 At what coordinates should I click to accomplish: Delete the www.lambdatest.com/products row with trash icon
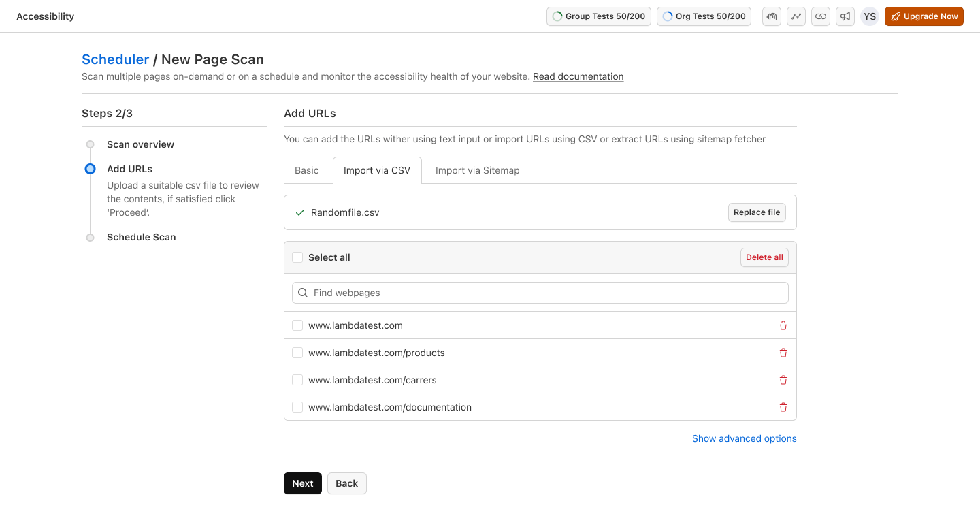pos(783,353)
